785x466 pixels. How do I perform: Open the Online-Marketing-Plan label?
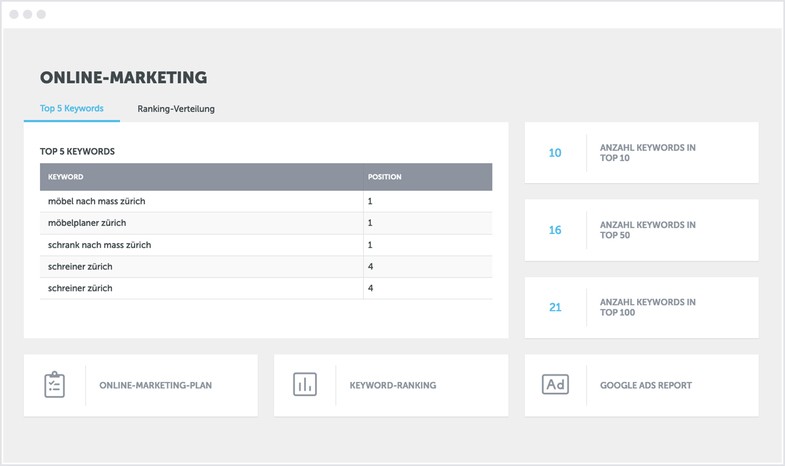click(x=155, y=385)
